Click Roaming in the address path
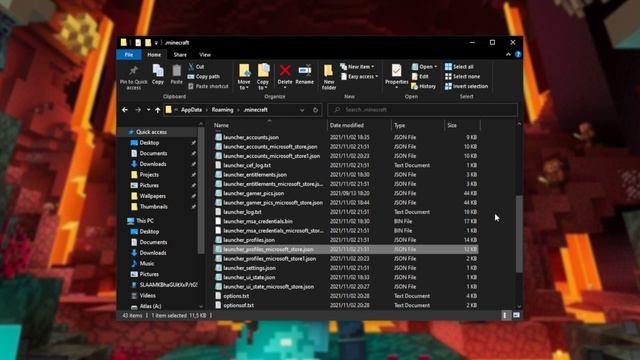Image resolution: width=640 pixels, height=360 pixels. [x=222, y=110]
